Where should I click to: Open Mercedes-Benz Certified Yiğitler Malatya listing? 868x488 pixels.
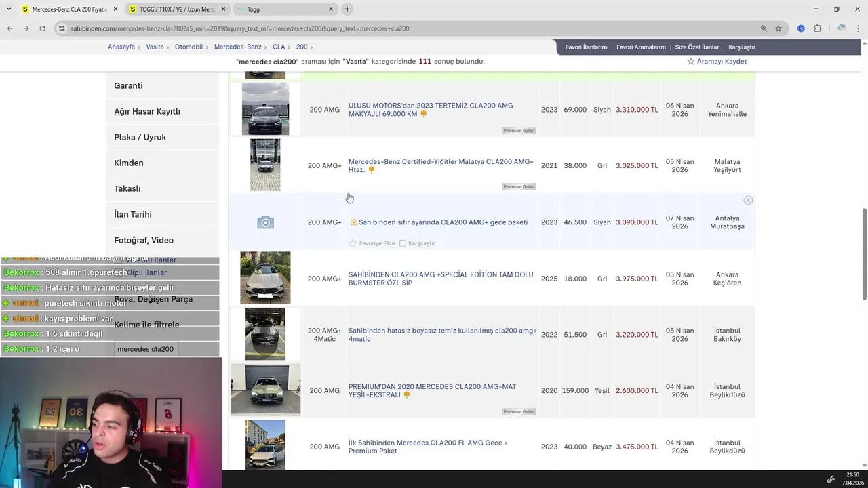pos(441,165)
